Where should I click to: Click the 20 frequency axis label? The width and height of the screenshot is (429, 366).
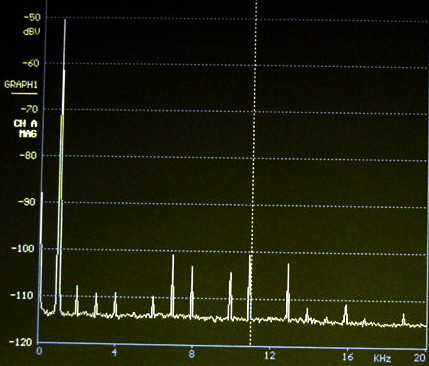(420, 358)
